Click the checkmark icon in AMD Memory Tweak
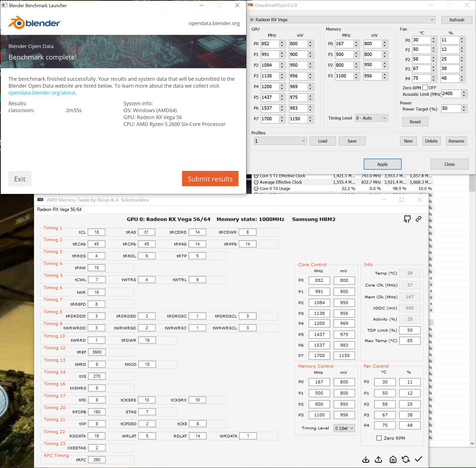The image size is (476, 468). (x=418, y=459)
